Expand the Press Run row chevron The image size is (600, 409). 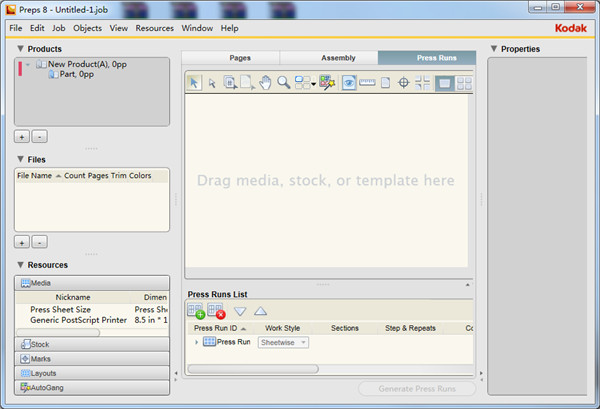pyautogui.click(x=196, y=342)
